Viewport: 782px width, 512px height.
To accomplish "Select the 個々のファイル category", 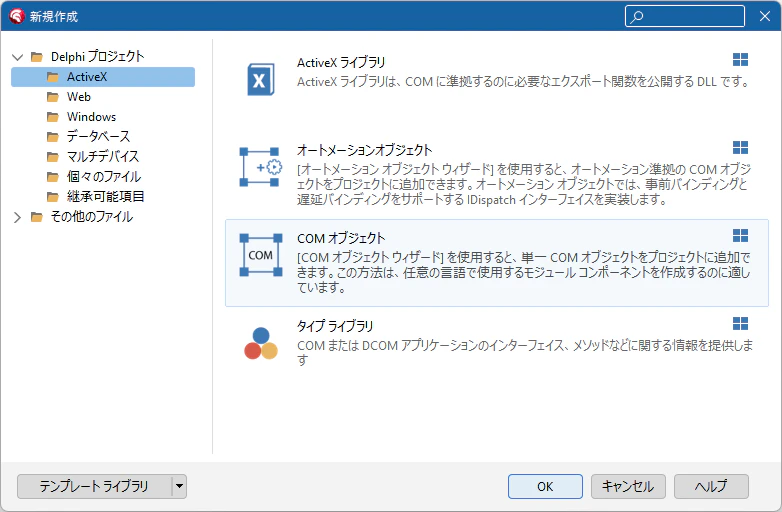I will pos(104,176).
